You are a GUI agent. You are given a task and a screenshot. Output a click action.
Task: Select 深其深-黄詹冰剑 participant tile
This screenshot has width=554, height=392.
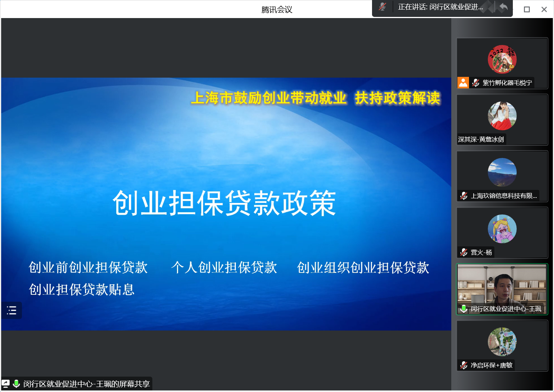click(502, 120)
